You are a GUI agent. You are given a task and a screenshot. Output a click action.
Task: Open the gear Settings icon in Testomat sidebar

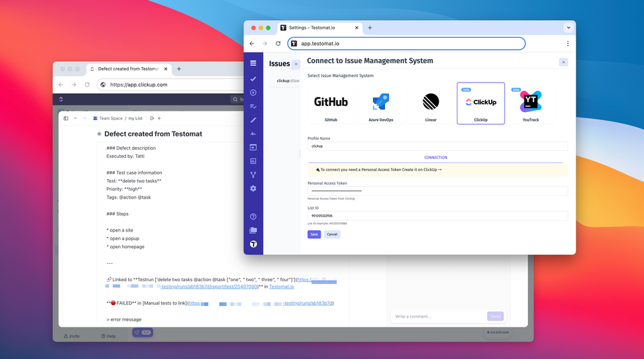[x=253, y=188]
